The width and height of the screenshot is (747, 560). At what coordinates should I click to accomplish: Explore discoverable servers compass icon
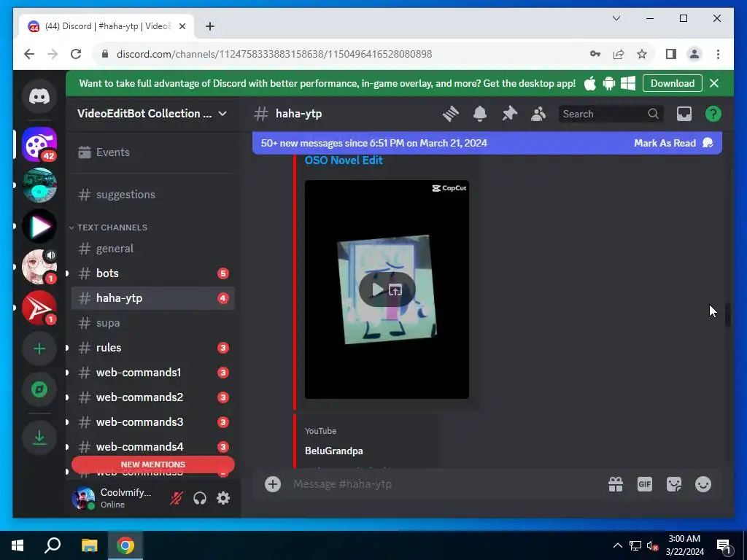39,389
